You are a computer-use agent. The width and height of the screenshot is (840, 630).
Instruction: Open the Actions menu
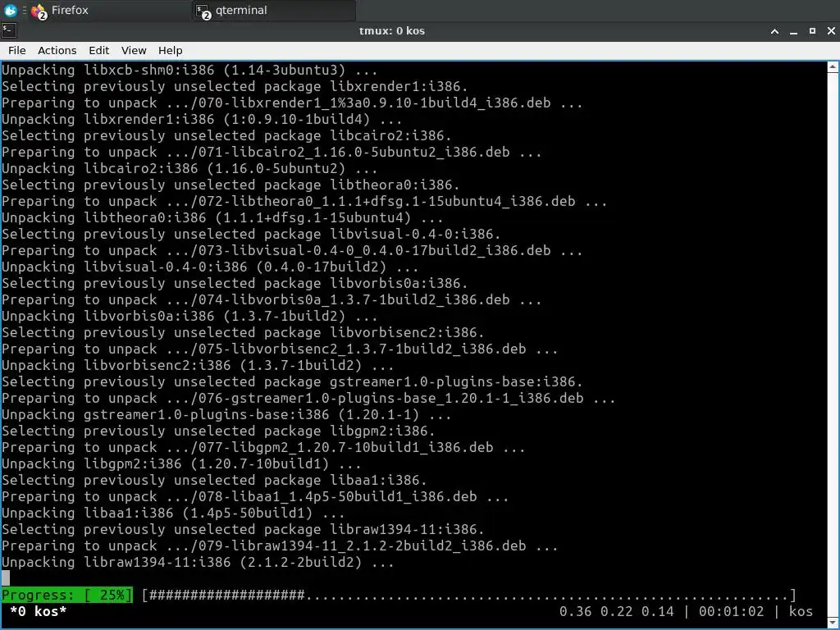click(57, 50)
